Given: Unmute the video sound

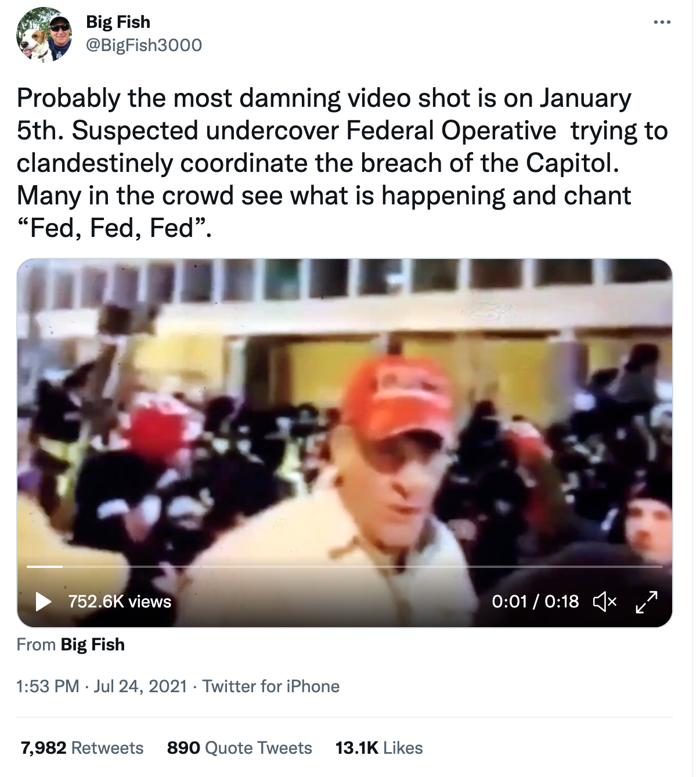Looking at the screenshot, I should click(605, 601).
